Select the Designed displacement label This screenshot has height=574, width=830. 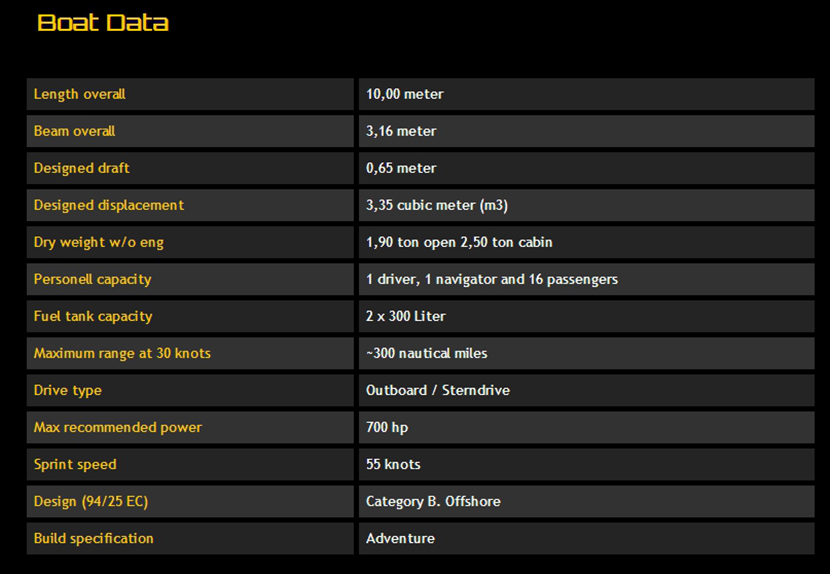pyautogui.click(x=109, y=205)
